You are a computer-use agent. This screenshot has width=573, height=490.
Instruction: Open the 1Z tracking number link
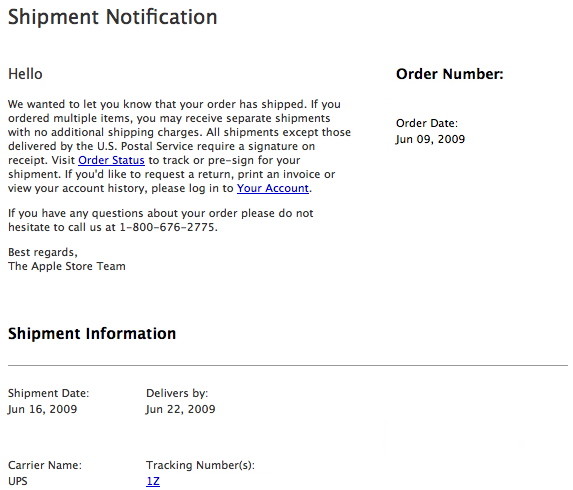click(x=153, y=481)
